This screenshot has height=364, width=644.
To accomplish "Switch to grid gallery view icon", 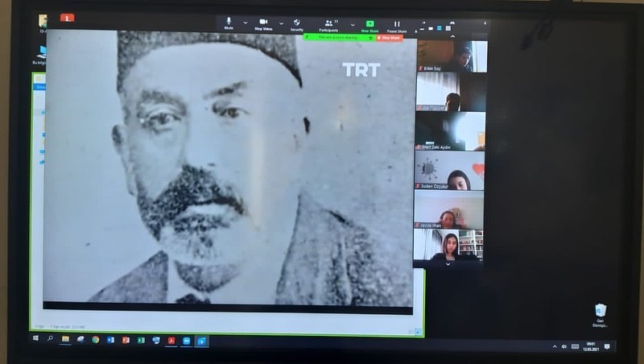I will [x=448, y=28].
